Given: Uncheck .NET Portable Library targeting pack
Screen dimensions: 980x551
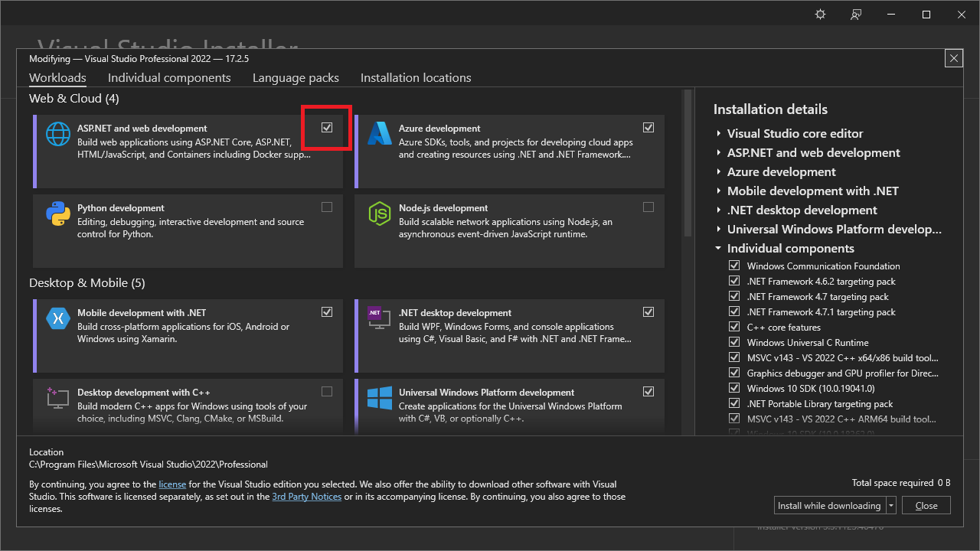Looking at the screenshot, I should coord(734,404).
